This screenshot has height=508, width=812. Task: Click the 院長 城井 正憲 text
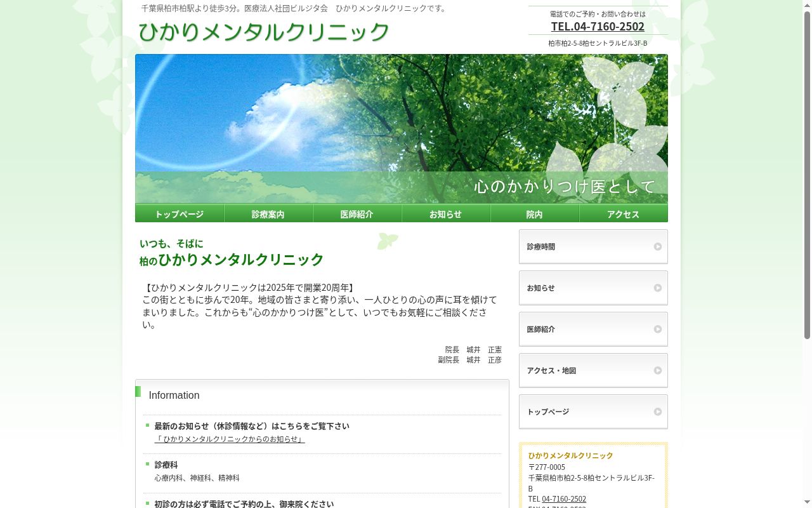tap(473, 350)
